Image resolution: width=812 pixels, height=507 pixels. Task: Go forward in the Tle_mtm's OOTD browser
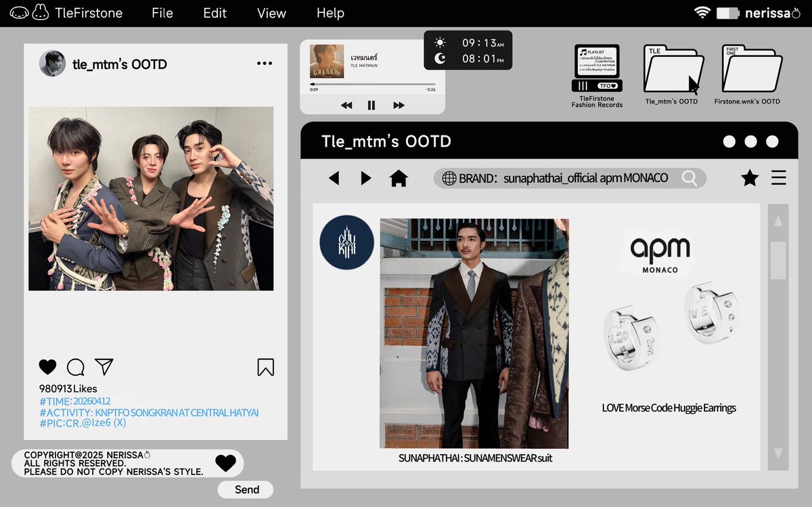pos(366,178)
